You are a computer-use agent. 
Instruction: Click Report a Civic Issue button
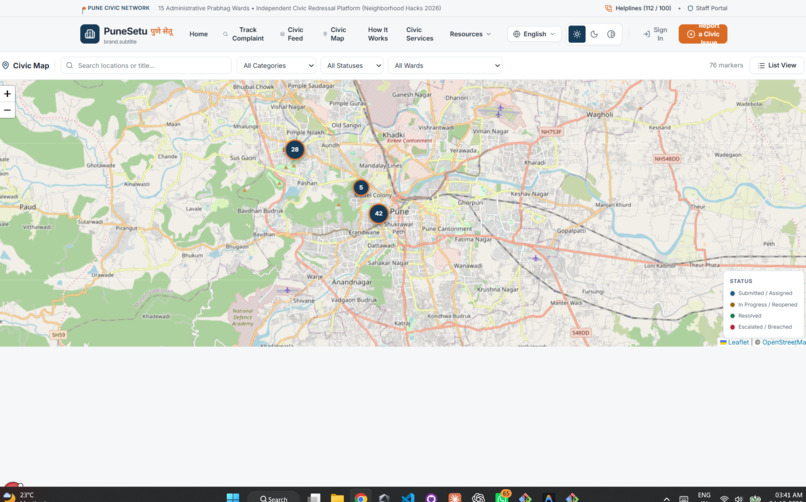(x=703, y=34)
